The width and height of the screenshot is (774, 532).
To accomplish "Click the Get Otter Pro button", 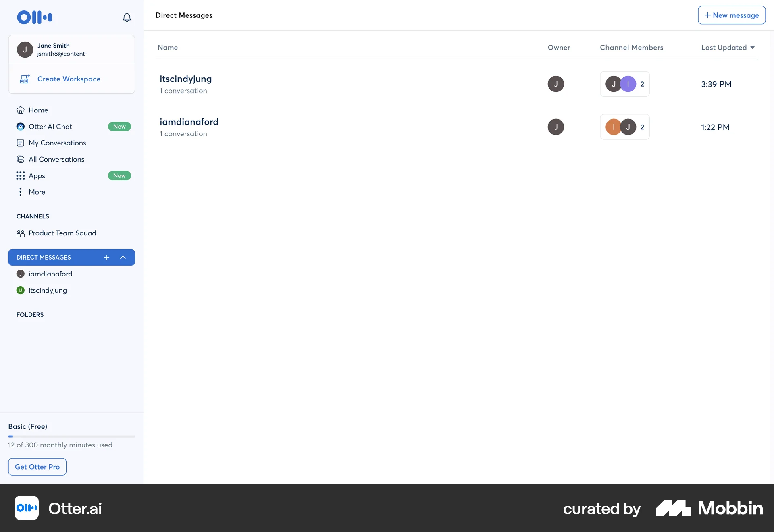I will coord(37,467).
